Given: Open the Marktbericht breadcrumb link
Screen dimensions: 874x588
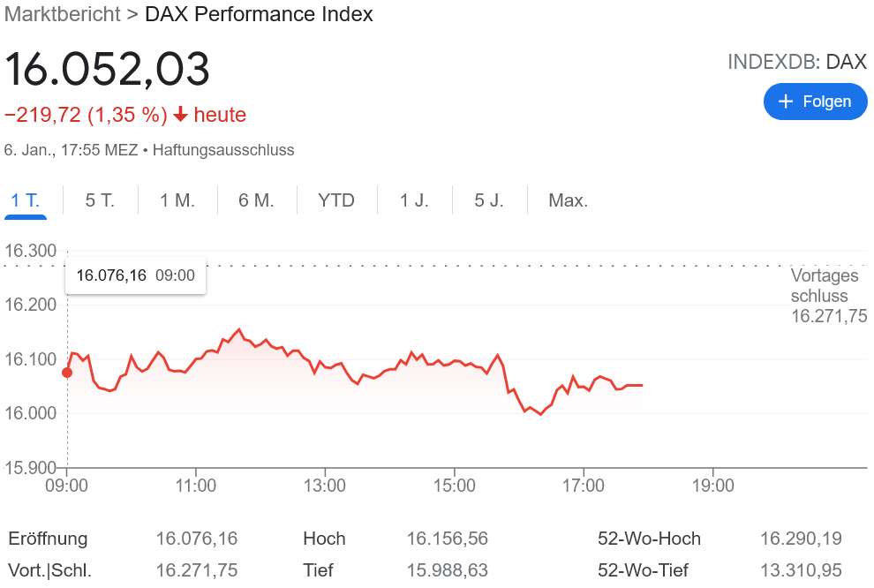Looking at the screenshot, I should [x=62, y=14].
